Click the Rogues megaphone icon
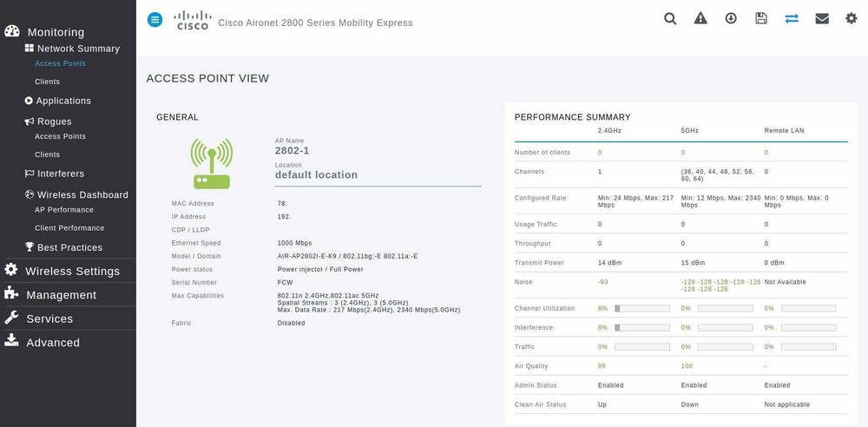 (30, 121)
